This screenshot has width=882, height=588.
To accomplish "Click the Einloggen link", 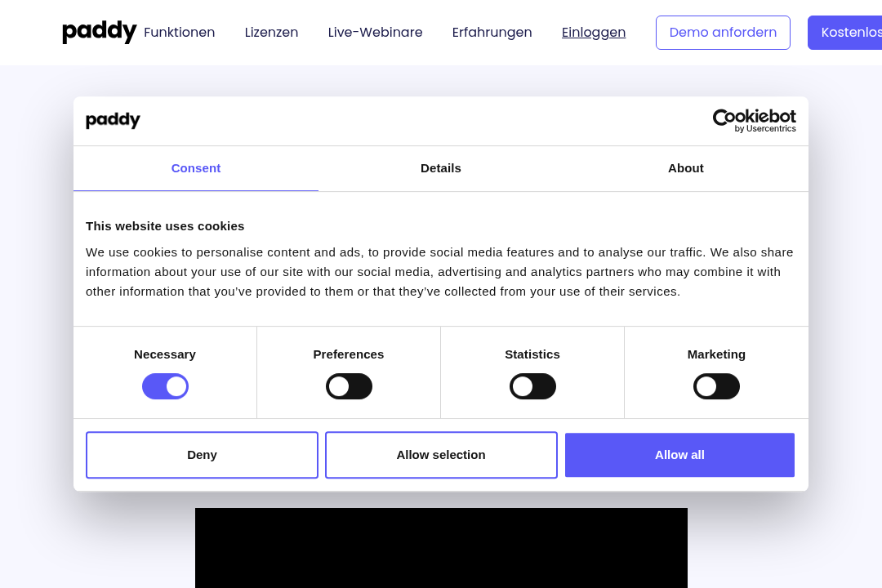I will point(594,32).
